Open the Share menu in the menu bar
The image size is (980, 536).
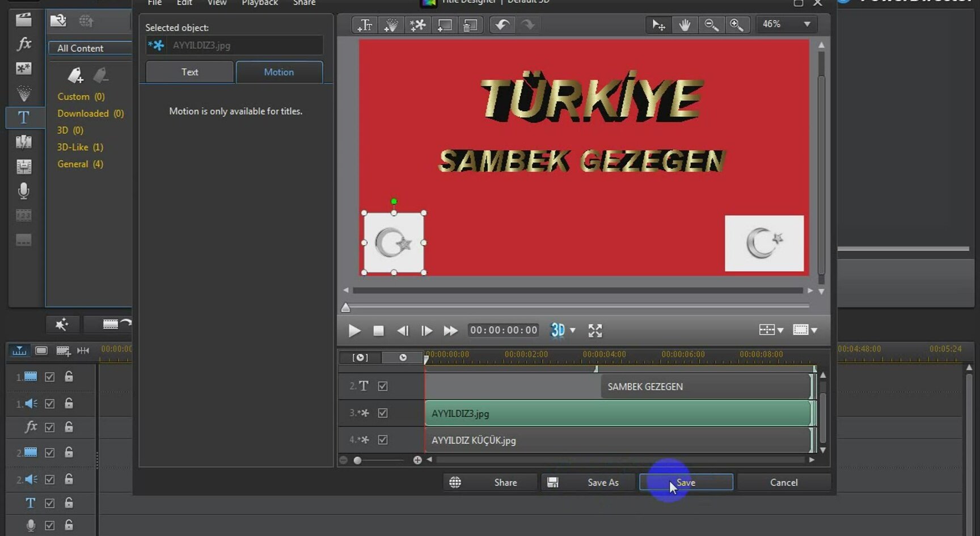(x=304, y=3)
